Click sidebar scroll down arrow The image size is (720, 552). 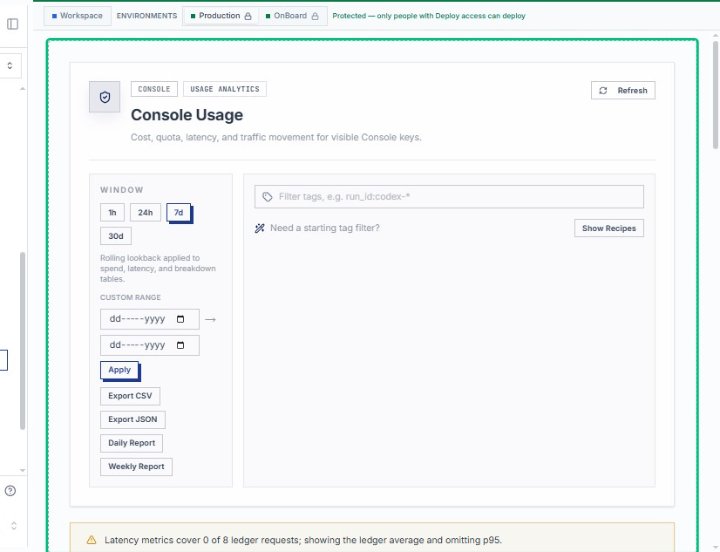point(22,470)
